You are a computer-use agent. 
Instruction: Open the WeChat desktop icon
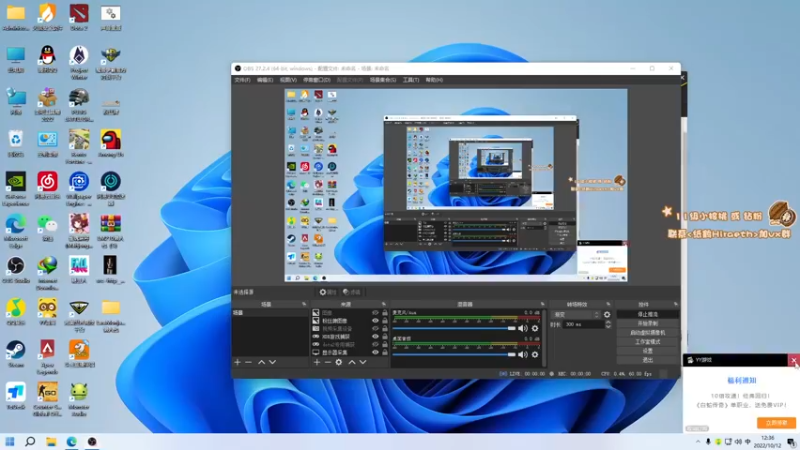pyautogui.click(x=47, y=227)
